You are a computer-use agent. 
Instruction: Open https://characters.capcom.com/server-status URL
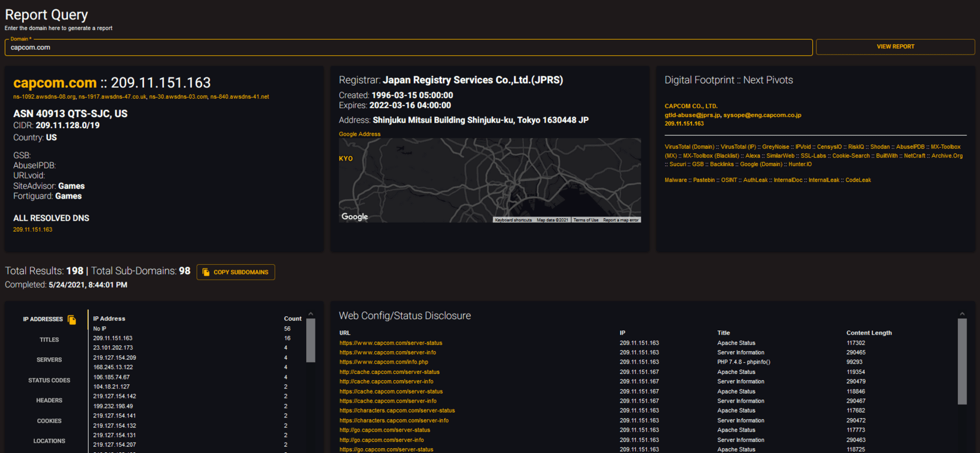click(398, 411)
